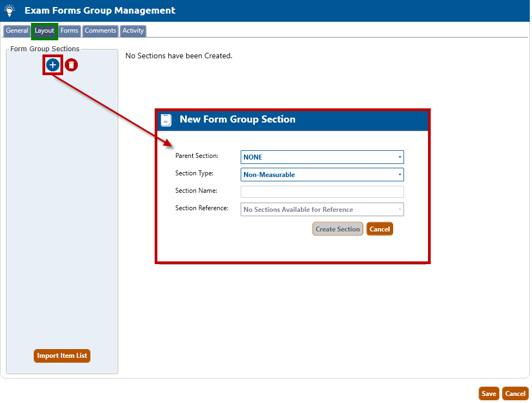The image size is (532, 403).
Task: Click the 'No Sections have been Created' message
Action: pos(179,56)
